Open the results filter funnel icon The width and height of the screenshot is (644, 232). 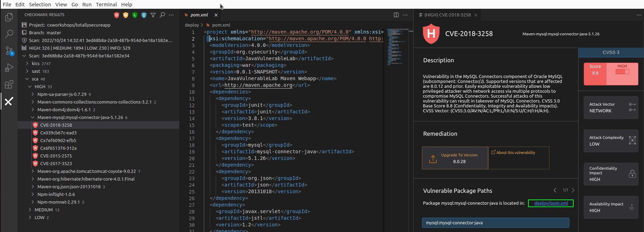click(153, 15)
